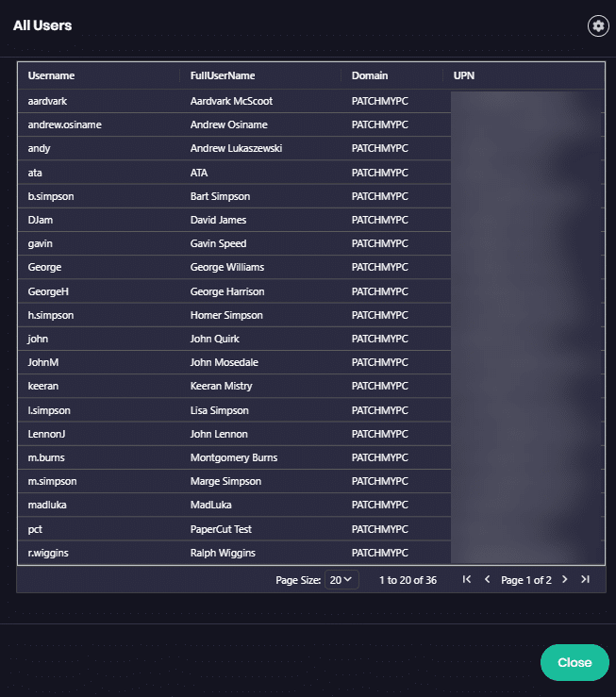
Task: Select the Gavin Speed row
Action: tap(218, 243)
